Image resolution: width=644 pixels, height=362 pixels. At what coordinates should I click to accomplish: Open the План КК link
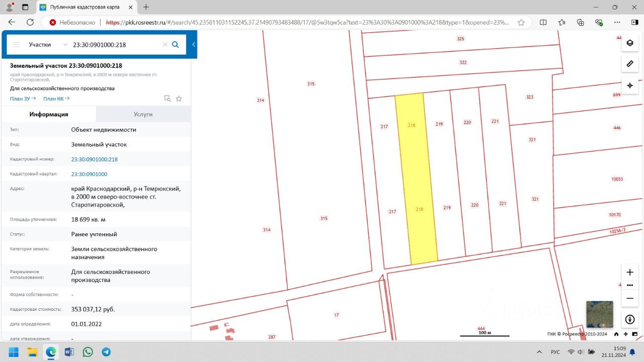coord(56,99)
